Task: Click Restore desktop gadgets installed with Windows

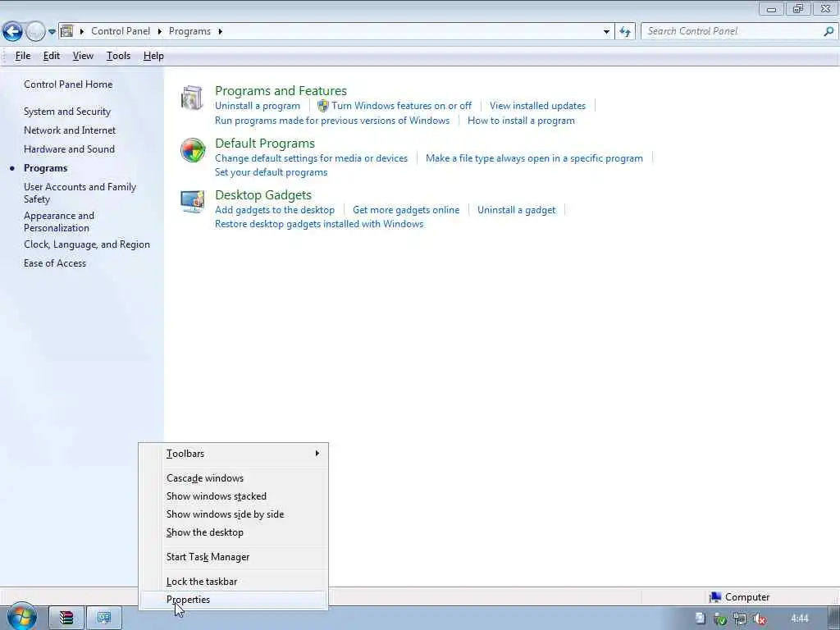Action: click(x=319, y=224)
